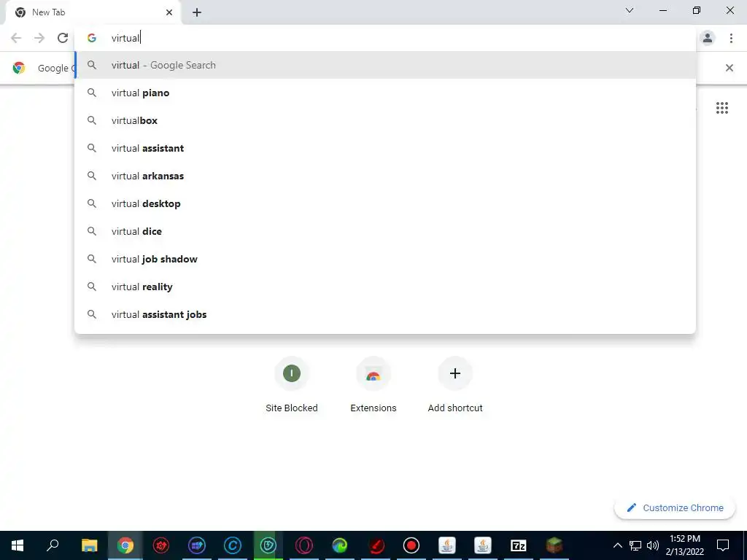Select the "virtual desktop" suggestion

385,204
